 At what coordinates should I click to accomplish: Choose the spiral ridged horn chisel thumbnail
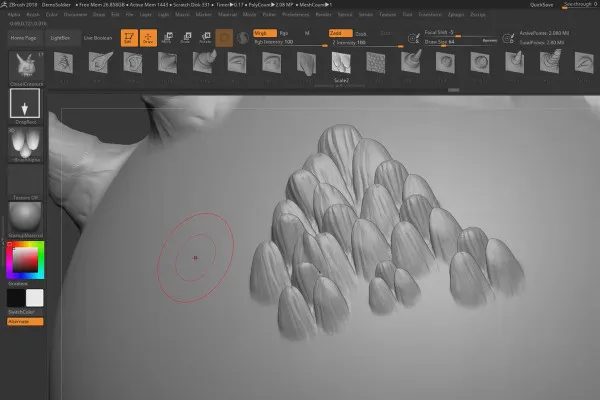(x=550, y=62)
